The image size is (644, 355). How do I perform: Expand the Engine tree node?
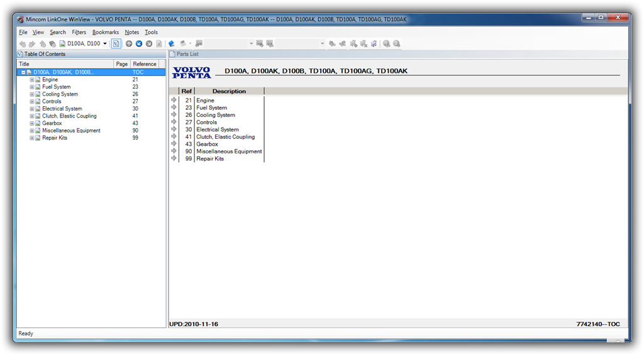point(31,80)
